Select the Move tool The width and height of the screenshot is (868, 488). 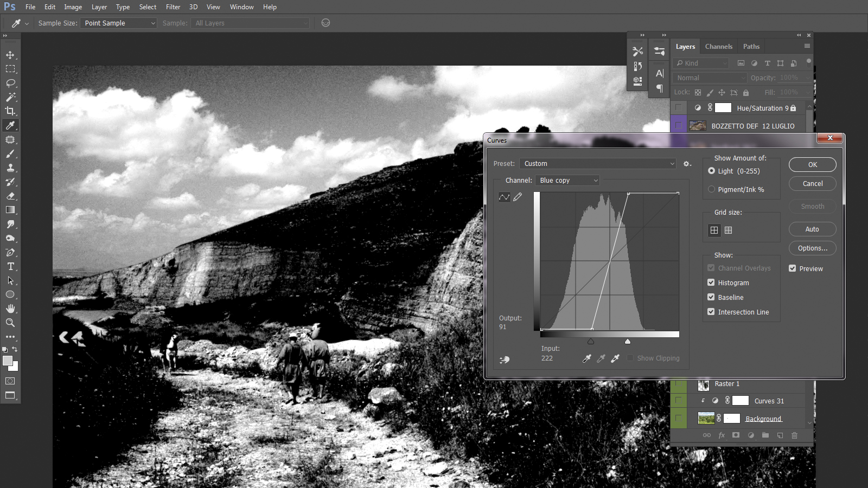(x=10, y=55)
